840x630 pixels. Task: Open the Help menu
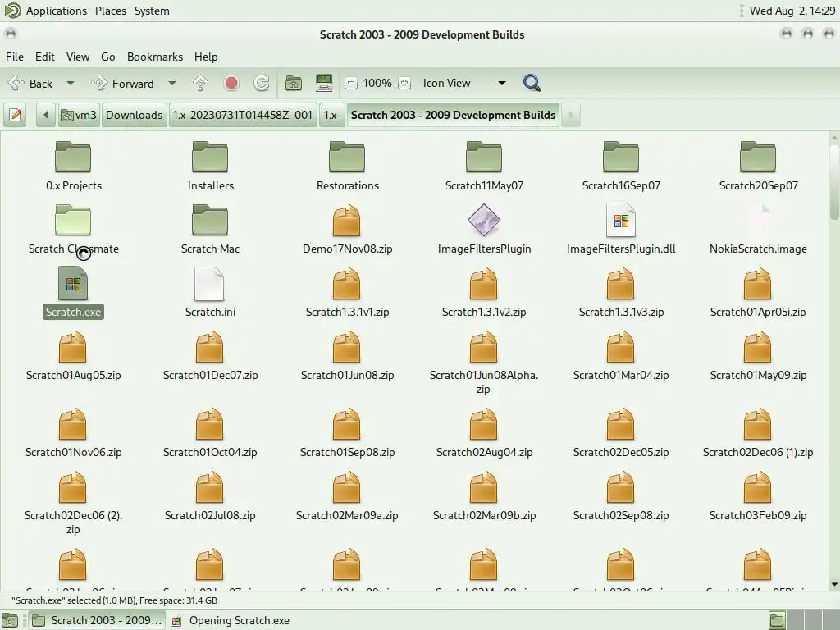[206, 57]
